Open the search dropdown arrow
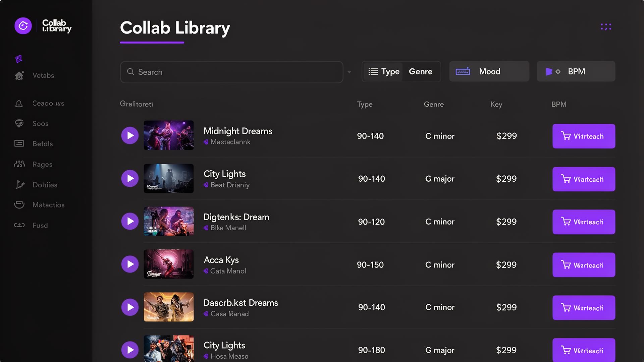Screen dimensions: 644x362 click(350, 72)
